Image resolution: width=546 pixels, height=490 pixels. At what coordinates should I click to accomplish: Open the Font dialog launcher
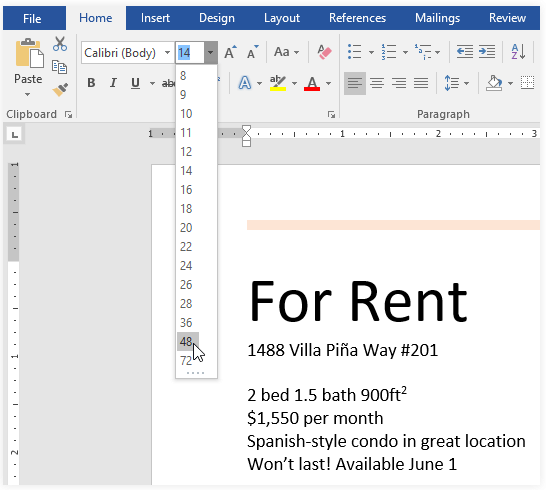(331, 115)
